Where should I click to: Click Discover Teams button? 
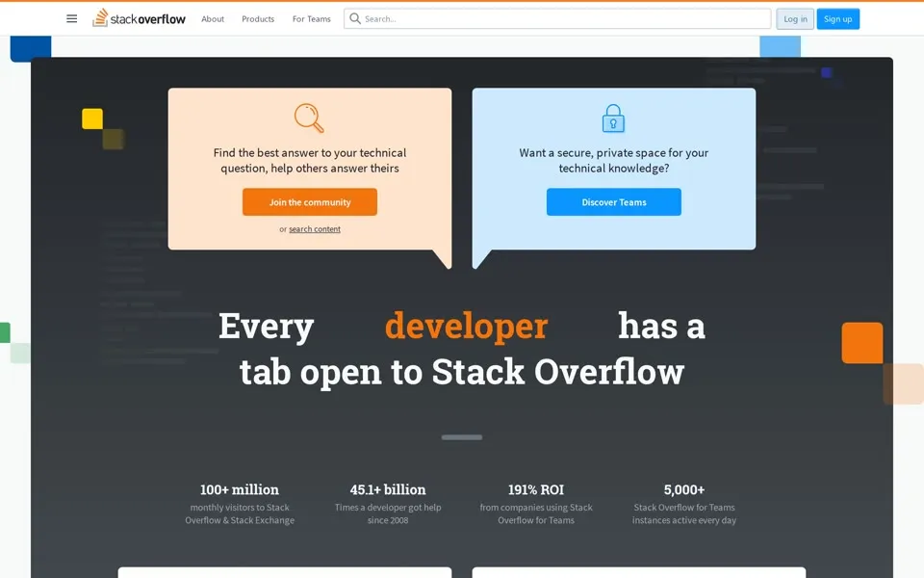(x=614, y=201)
